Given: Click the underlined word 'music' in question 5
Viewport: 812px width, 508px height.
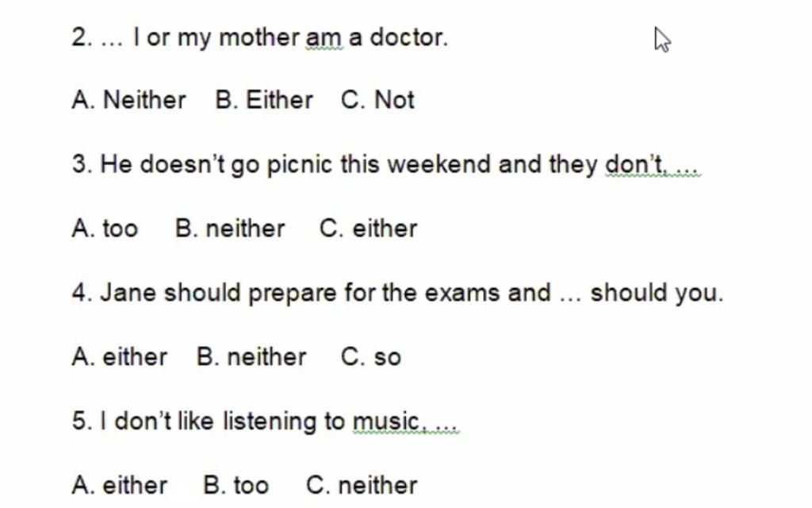Looking at the screenshot, I should (386, 421).
